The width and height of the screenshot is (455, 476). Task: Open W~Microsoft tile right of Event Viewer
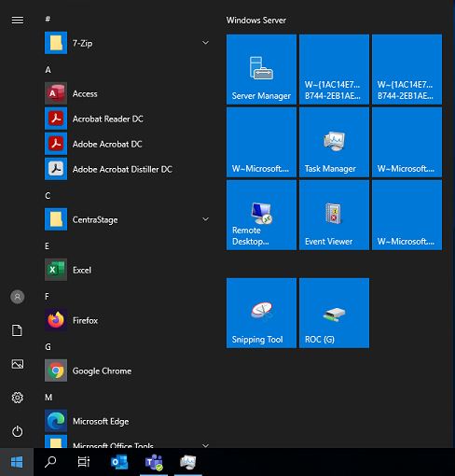(x=407, y=215)
